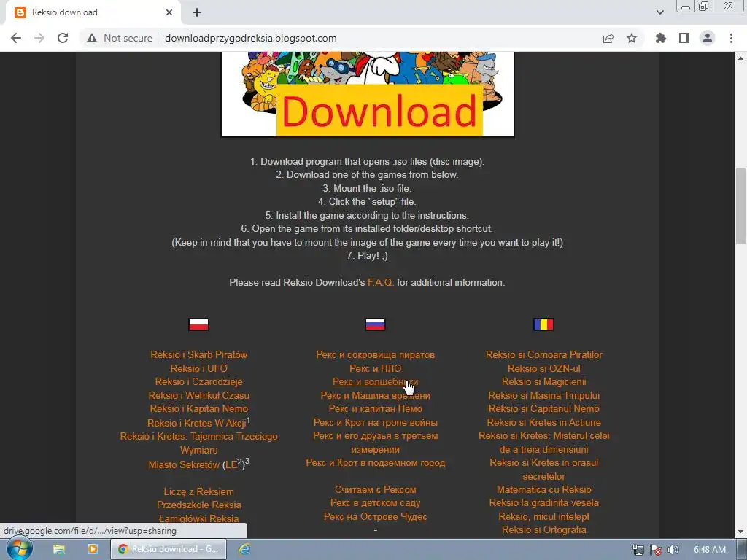747x560 pixels.
Task: Open Reksio i Kretes: Tajemnica Trzeciego Wymiaru
Action: pos(198,443)
